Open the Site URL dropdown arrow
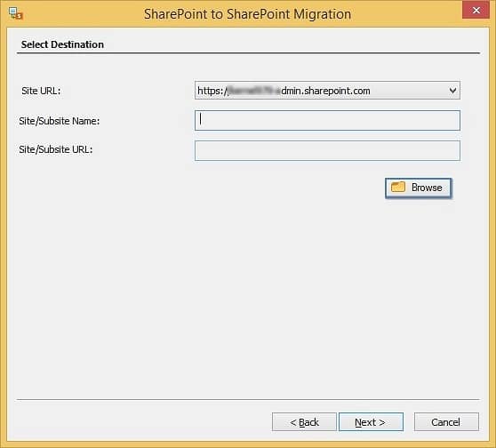 (x=452, y=91)
